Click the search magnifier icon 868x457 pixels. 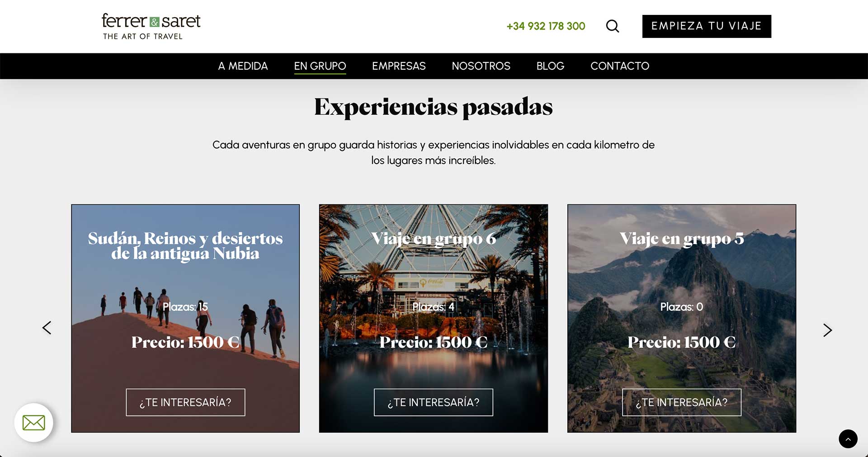pyautogui.click(x=613, y=26)
